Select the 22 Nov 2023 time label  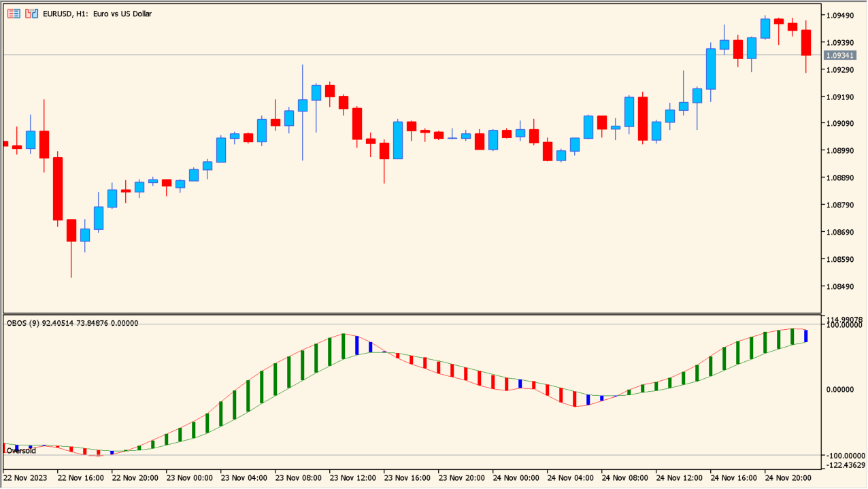point(26,477)
